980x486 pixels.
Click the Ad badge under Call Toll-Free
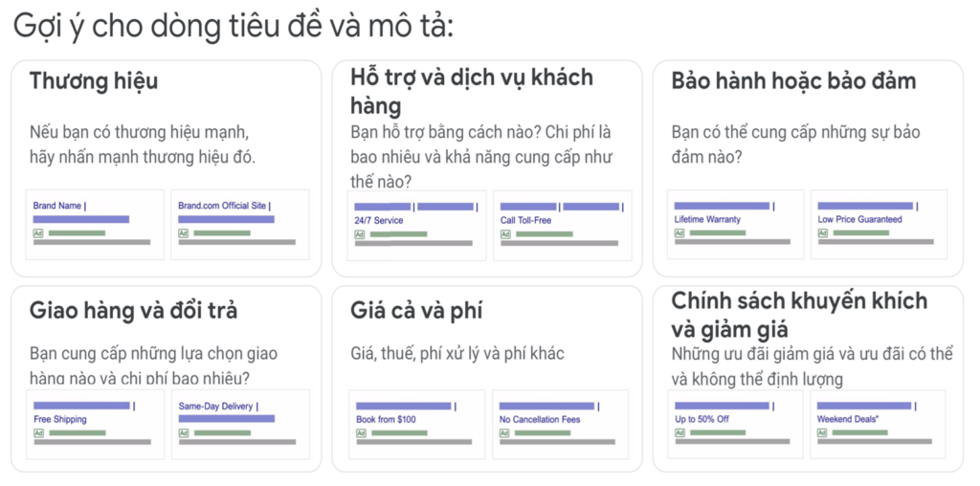coord(505,235)
